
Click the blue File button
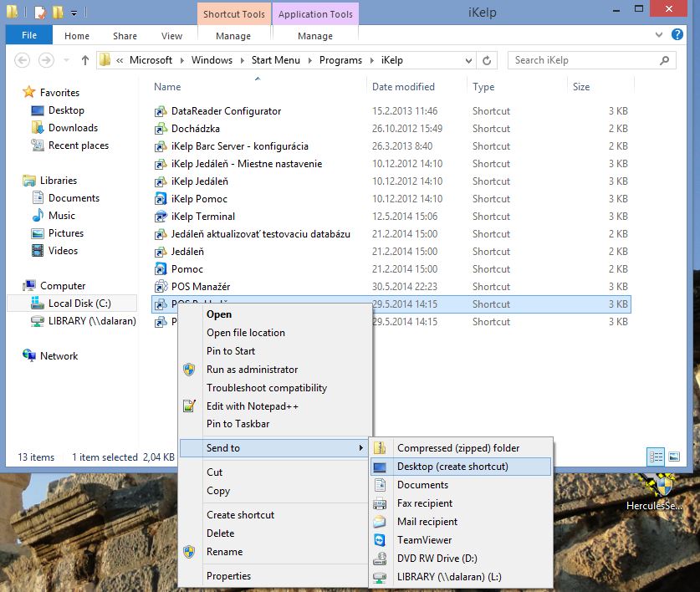(28, 36)
